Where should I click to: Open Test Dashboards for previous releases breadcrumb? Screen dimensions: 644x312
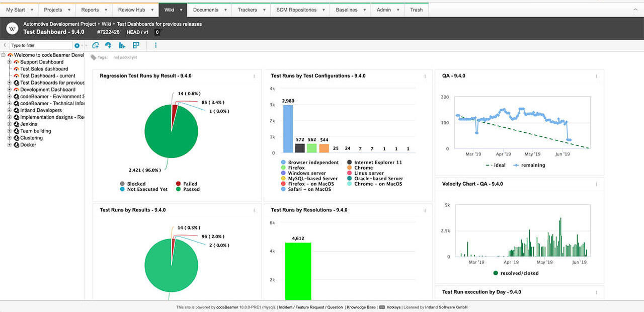tap(159, 24)
